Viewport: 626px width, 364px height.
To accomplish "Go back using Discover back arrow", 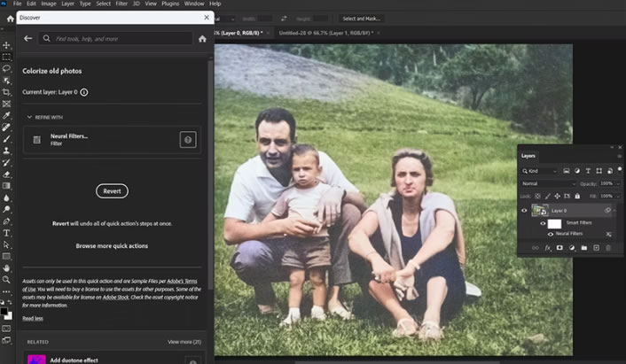I will [x=27, y=39].
